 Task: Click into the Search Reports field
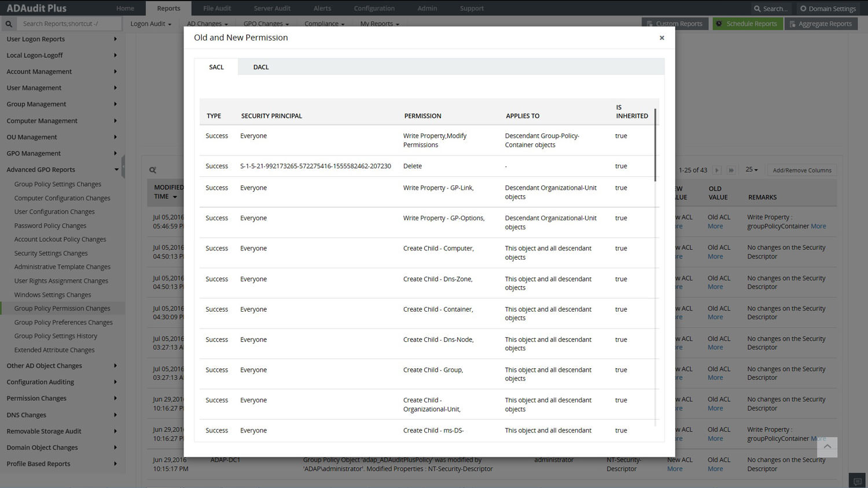pos(69,24)
